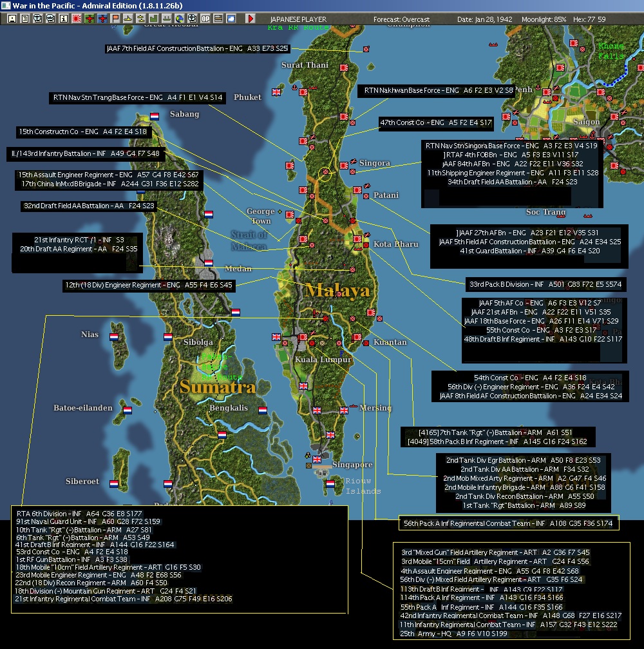
Task: Click the crosshair globe toolbar icon
Action: [193, 19]
